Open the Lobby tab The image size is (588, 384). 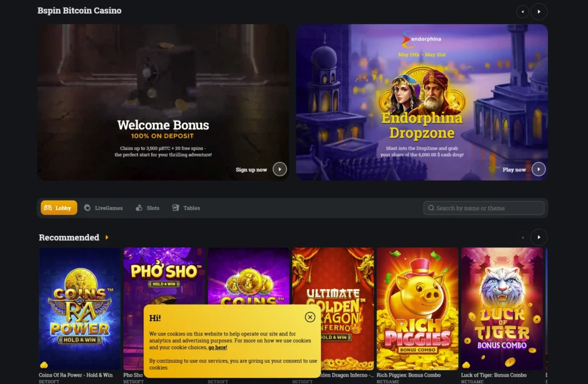click(x=59, y=207)
